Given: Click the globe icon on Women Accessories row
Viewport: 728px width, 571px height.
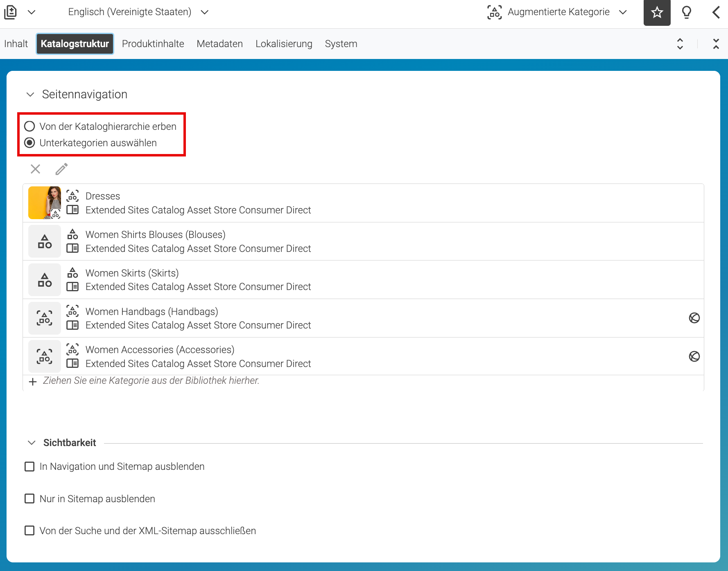Looking at the screenshot, I should 694,356.
